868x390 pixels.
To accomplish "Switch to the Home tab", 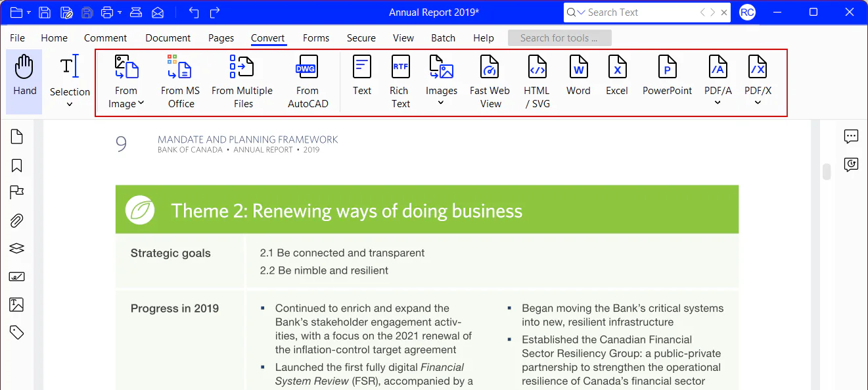I will click(x=54, y=38).
